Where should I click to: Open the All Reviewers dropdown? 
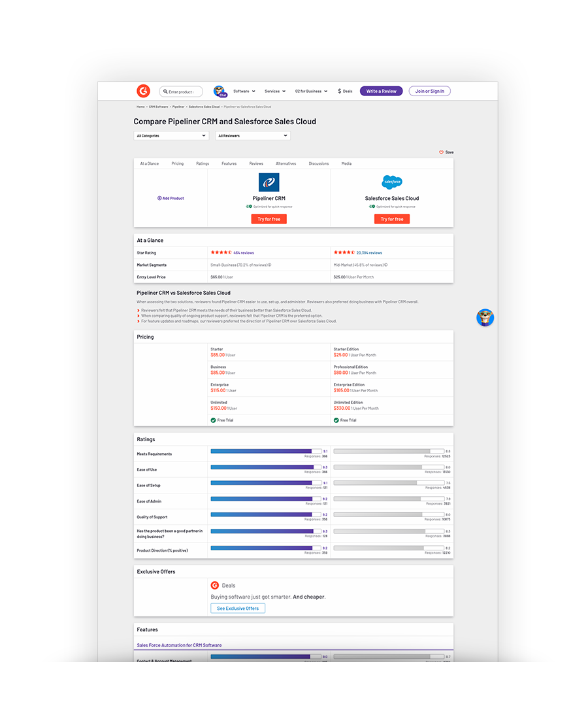pos(252,135)
